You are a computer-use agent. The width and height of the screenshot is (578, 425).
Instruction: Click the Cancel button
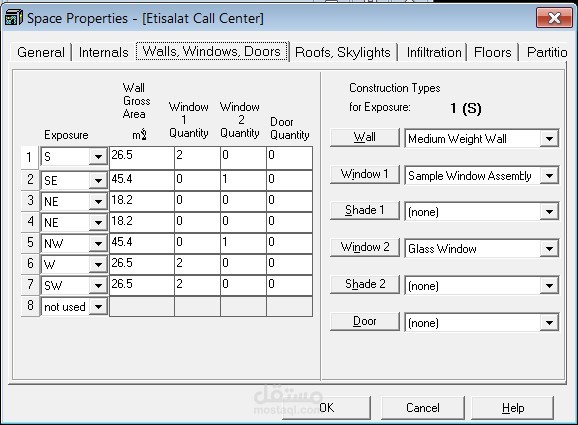point(422,408)
